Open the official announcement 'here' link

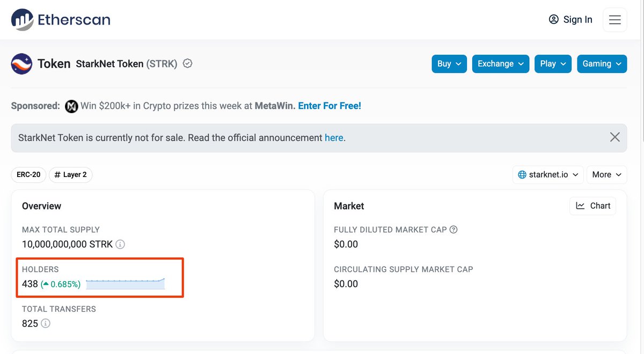pyautogui.click(x=334, y=138)
